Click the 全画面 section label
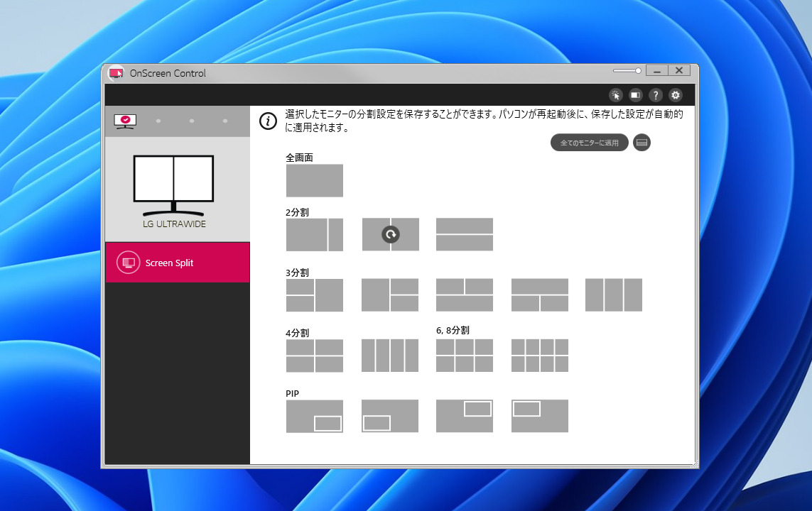The image size is (812, 511). (299, 158)
